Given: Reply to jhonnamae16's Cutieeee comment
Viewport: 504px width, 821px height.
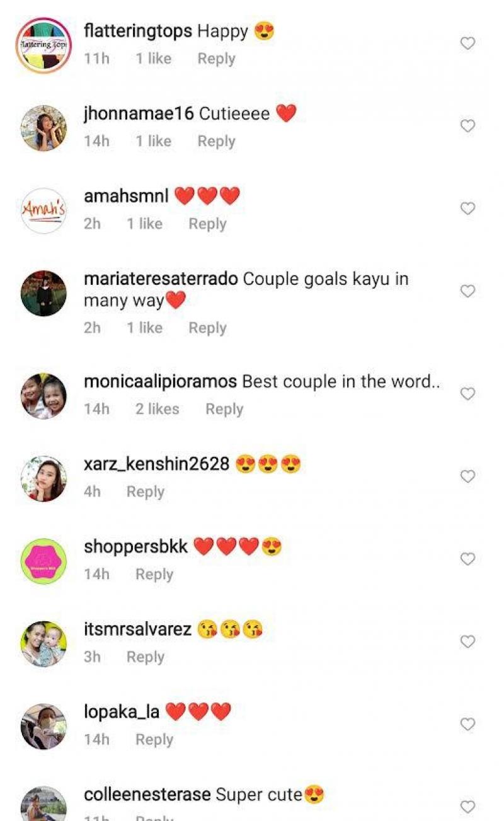Looking at the screenshot, I should coord(216,141).
